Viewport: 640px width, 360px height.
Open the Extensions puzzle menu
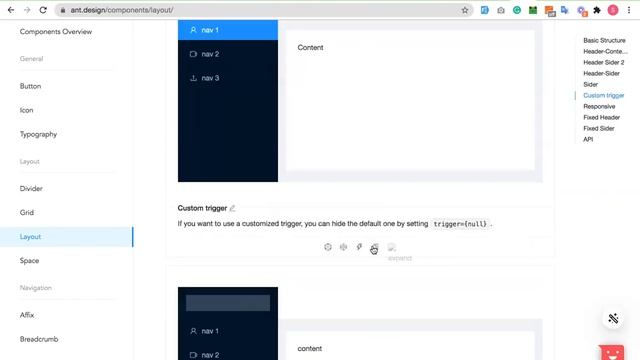point(597,10)
